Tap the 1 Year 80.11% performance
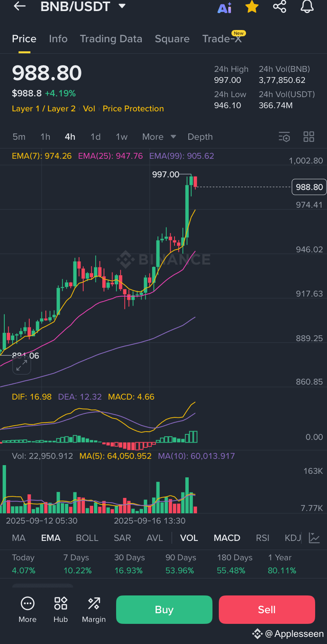Image resolution: width=327 pixels, height=644 pixels. [x=282, y=564]
